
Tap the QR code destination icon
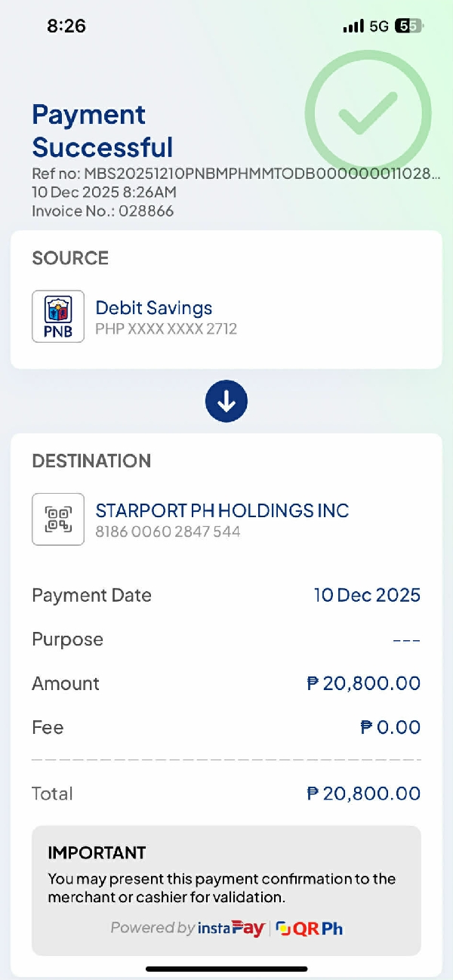pos(58,519)
